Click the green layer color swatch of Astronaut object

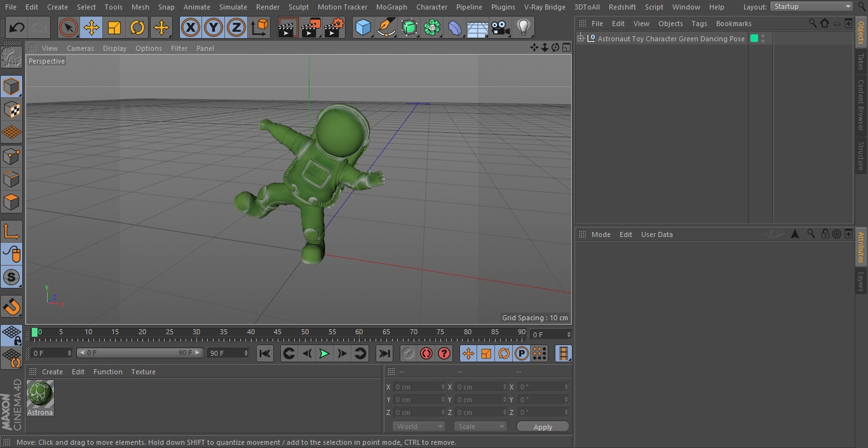pos(754,39)
